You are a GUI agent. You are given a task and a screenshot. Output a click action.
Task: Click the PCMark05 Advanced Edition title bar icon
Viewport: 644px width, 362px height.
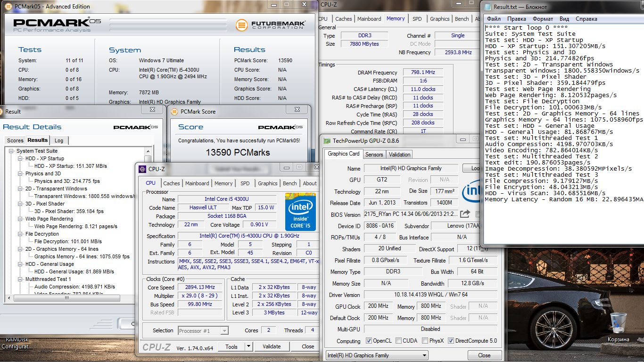pos(8,7)
